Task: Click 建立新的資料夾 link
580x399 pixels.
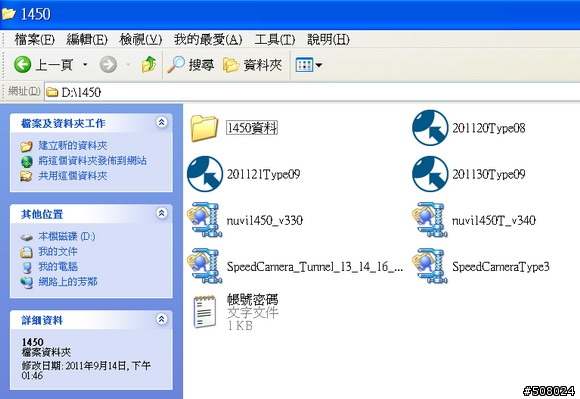Action: 72,145
